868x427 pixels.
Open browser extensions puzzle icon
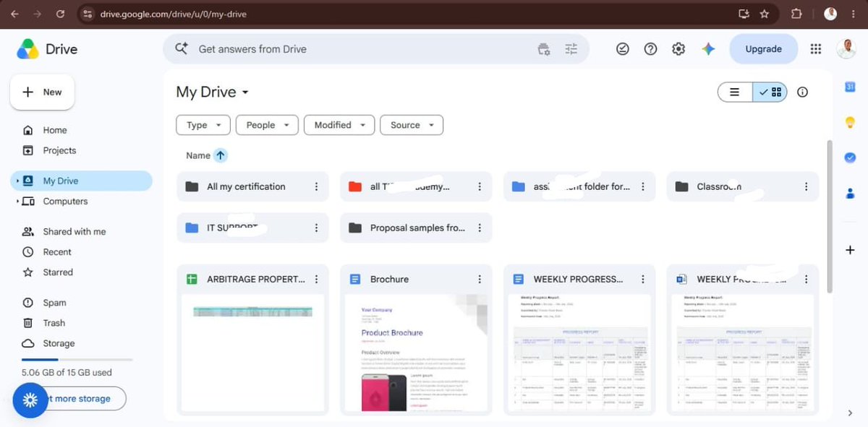click(x=796, y=14)
